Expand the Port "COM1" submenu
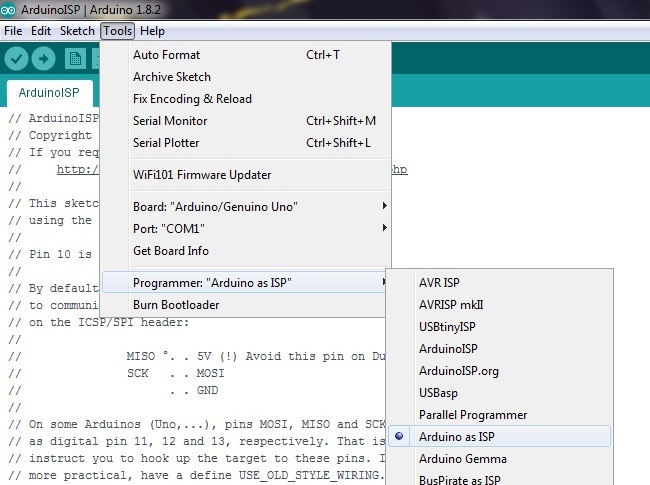The image size is (650, 485). click(x=245, y=228)
